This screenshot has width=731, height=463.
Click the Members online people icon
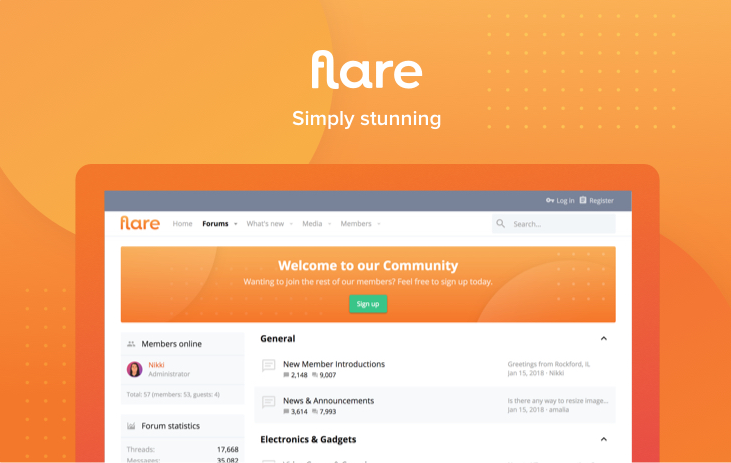click(131, 344)
